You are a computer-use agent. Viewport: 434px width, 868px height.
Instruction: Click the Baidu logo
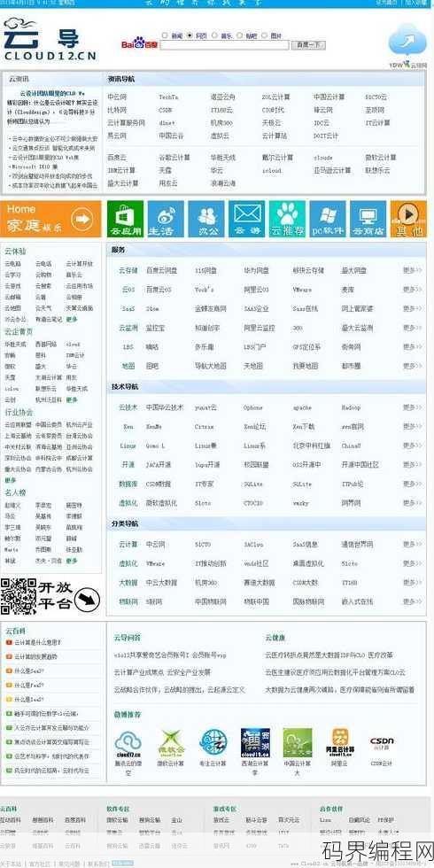140,43
